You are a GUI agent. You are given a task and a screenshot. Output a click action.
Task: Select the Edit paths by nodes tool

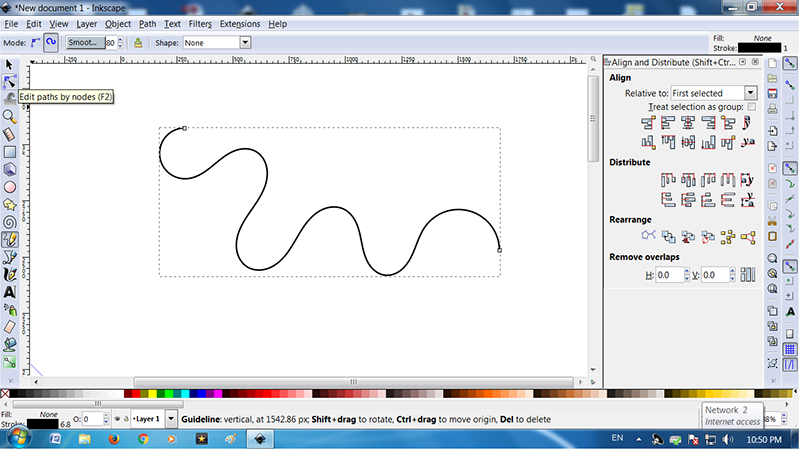point(9,82)
